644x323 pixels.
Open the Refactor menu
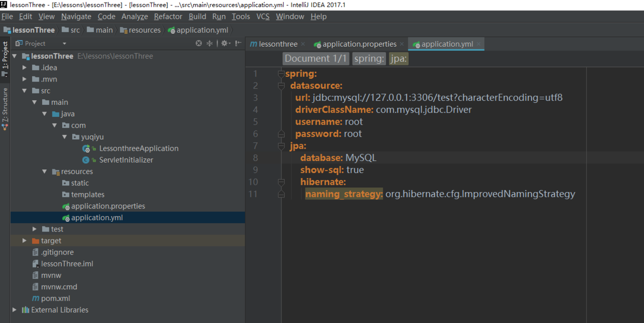(168, 17)
